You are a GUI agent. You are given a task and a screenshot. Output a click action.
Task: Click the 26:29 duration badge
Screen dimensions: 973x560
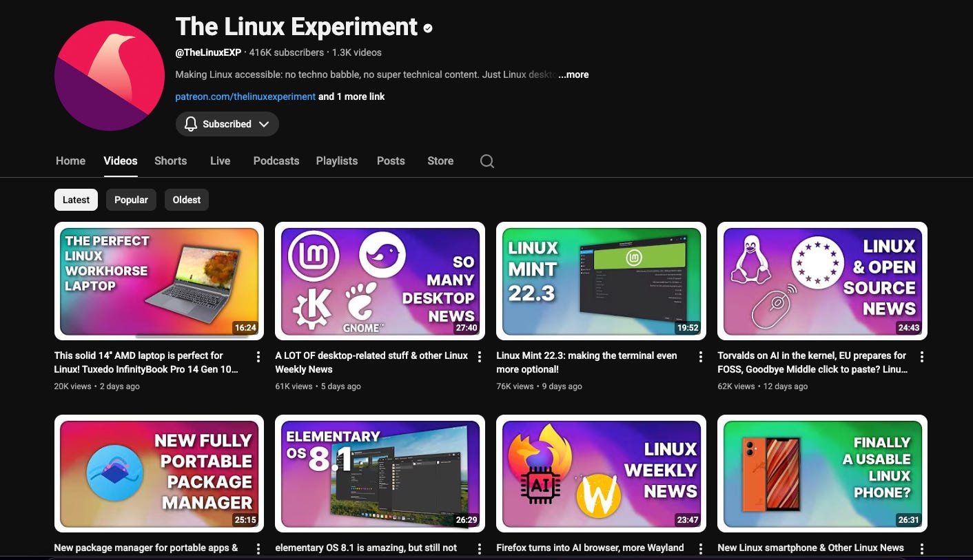(x=467, y=520)
